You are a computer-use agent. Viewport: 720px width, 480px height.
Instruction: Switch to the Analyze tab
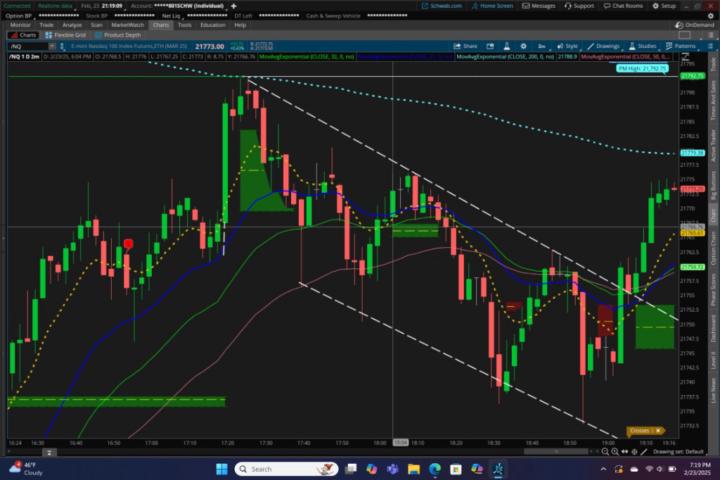[72, 25]
